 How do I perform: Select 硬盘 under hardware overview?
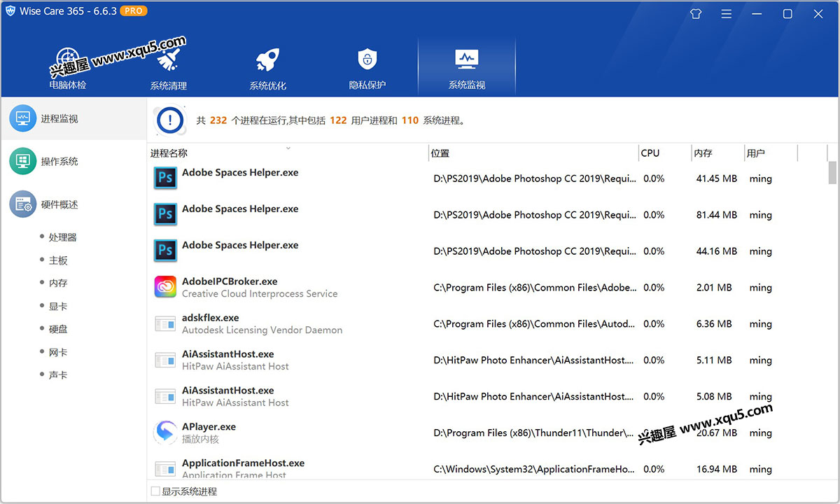[58, 329]
